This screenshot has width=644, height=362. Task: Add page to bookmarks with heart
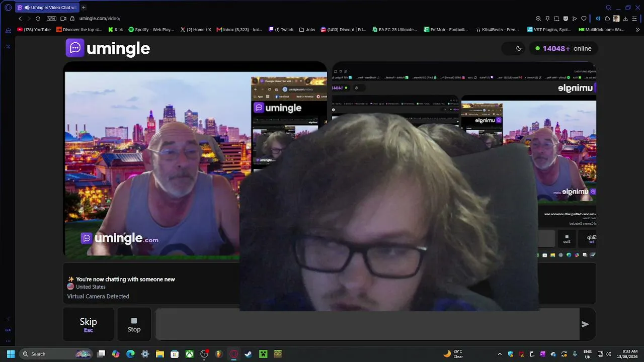tap(584, 19)
